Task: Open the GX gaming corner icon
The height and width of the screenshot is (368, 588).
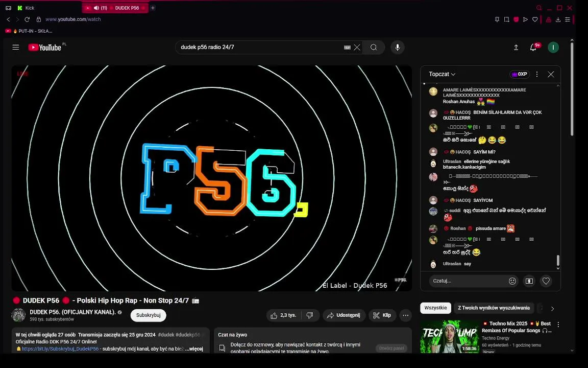Action: (x=8, y=8)
